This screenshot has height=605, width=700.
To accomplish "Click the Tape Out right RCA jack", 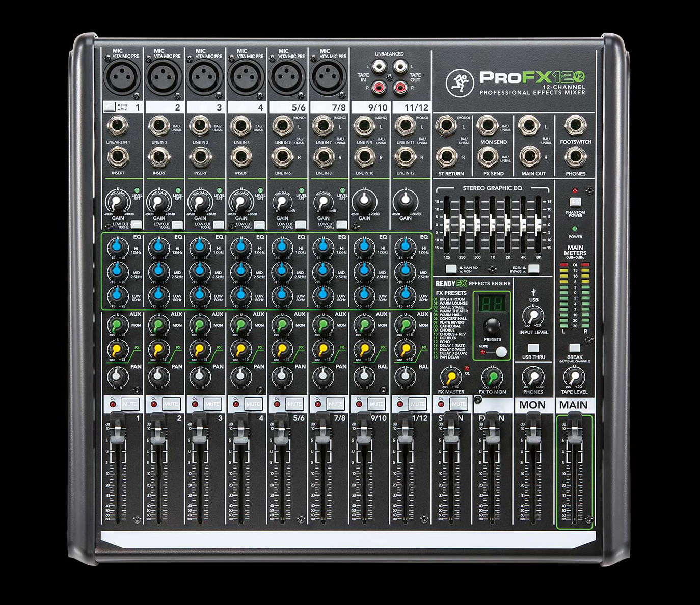I will click(400, 89).
